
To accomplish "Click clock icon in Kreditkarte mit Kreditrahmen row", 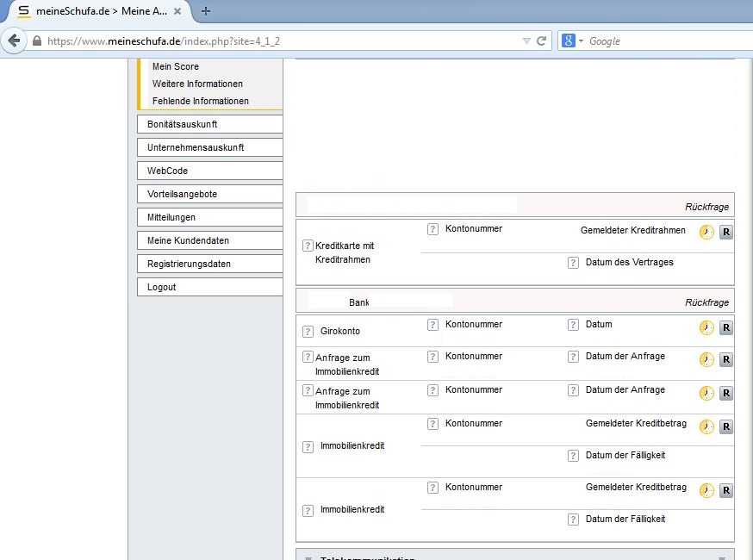I will 706,232.
